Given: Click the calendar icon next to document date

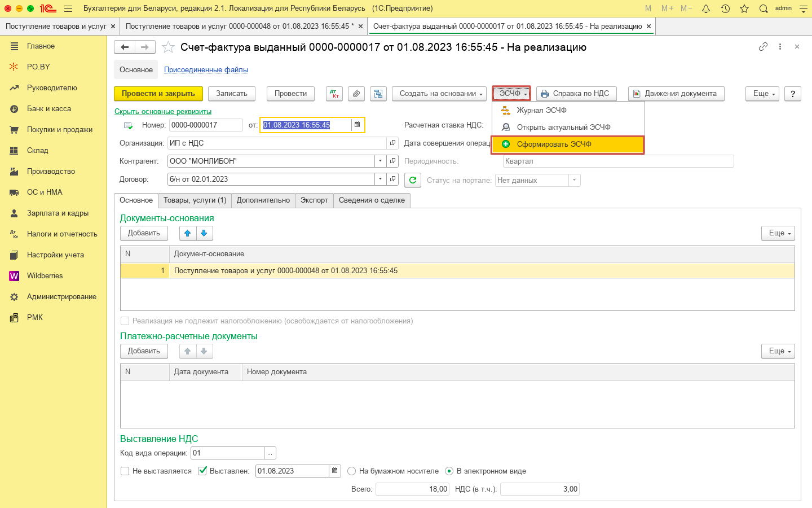Looking at the screenshot, I should click(x=357, y=125).
